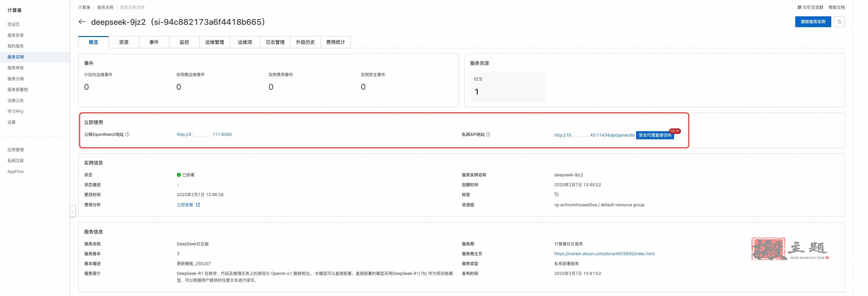868x296 pixels.
Task: Open the 事件 tab
Action: (x=154, y=42)
